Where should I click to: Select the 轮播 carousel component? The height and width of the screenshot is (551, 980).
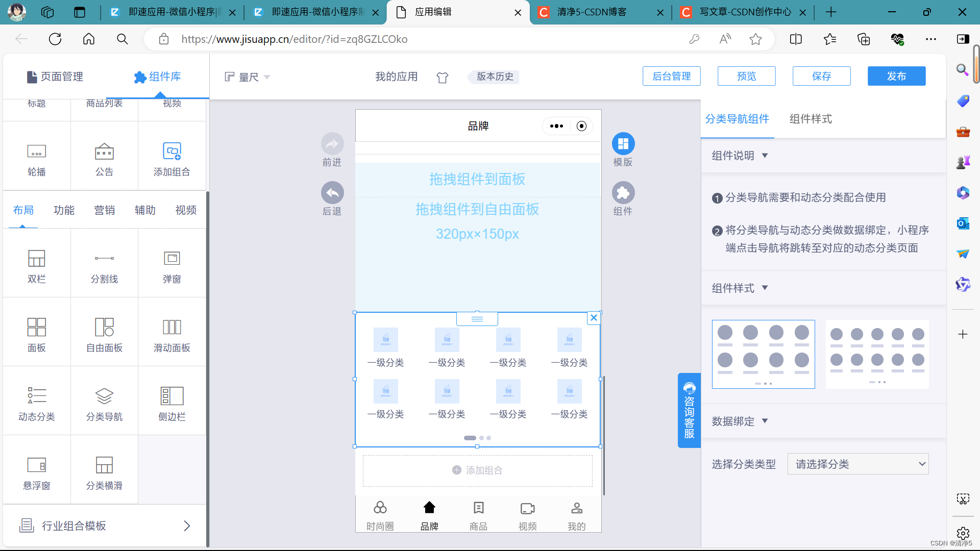tap(36, 159)
